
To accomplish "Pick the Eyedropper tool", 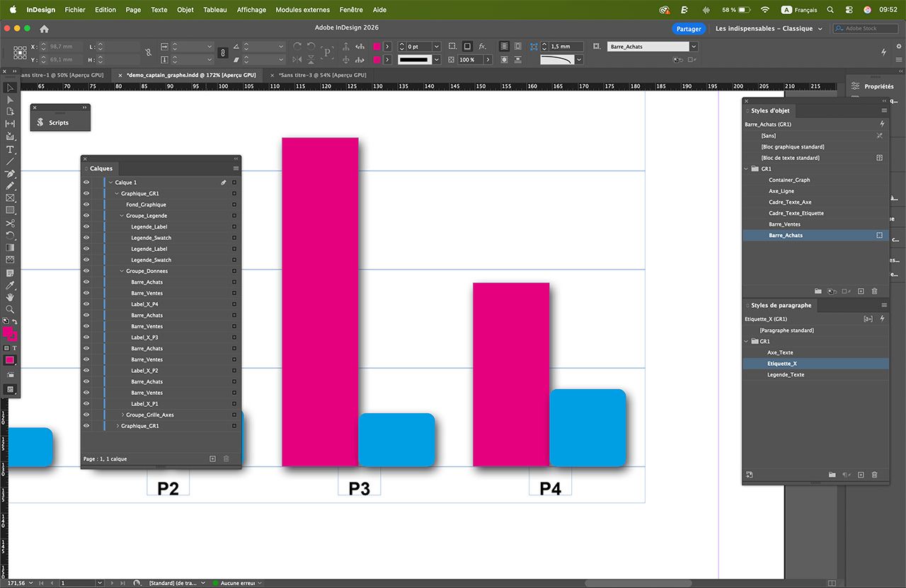I will pyautogui.click(x=10, y=285).
